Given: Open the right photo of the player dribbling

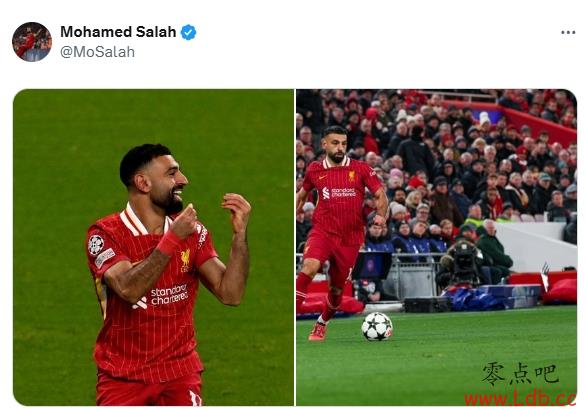Looking at the screenshot, I should pyautogui.click(x=437, y=247).
